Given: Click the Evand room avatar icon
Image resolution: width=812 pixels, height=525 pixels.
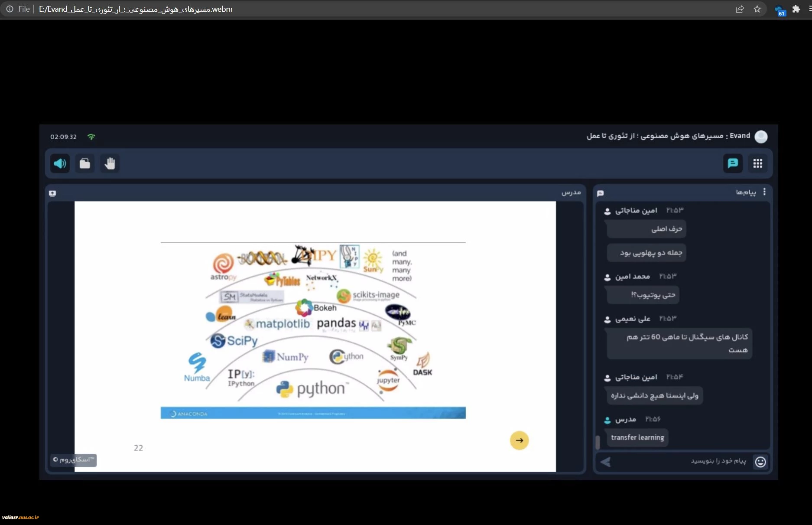Looking at the screenshot, I should tap(761, 137).
